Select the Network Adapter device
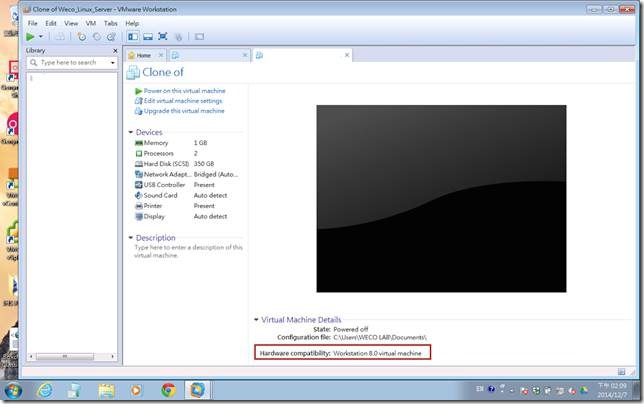644x404 pixels. click(x=187, y=174)
